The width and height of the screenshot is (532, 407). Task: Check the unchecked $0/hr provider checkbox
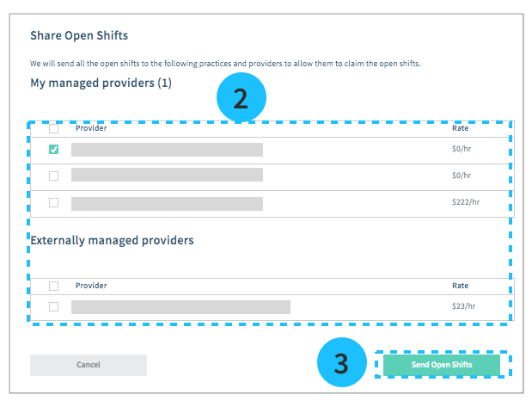coord(54,176)
